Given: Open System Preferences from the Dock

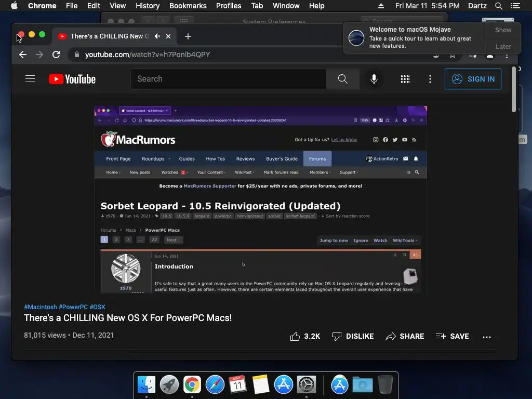Looking at the screenshot, I should tap(307, 385).
